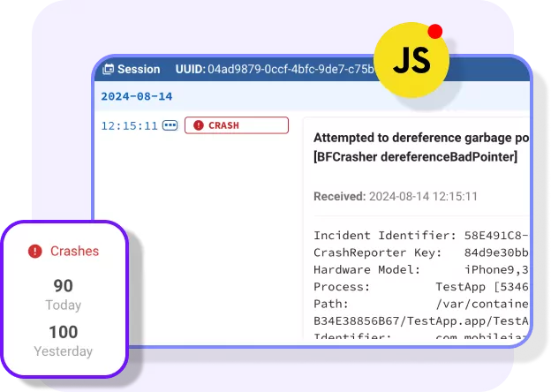The width and height of the screenshot is (551, 392).
Task: Click the Session calendar icon
Action: pyautogui.click(x=108, y=69)
